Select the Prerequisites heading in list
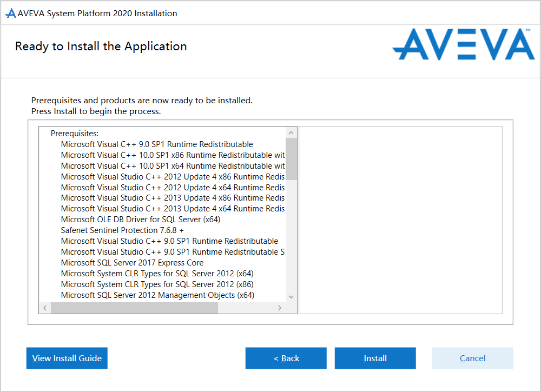 point(75,133)
